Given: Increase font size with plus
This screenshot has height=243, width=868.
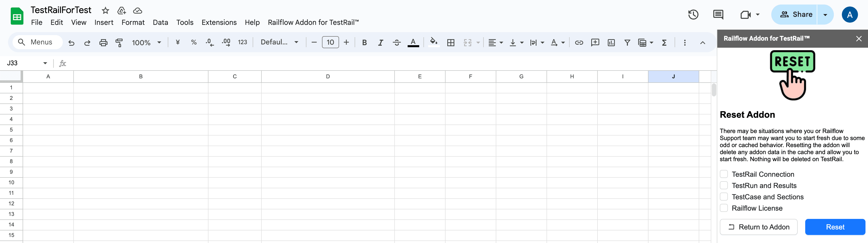Looking at the screenshot, I should click(x=346, y=42).
